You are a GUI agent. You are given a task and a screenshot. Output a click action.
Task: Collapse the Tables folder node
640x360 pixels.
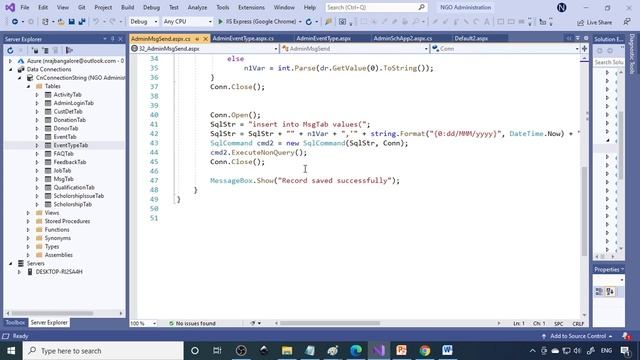(28, 86)
